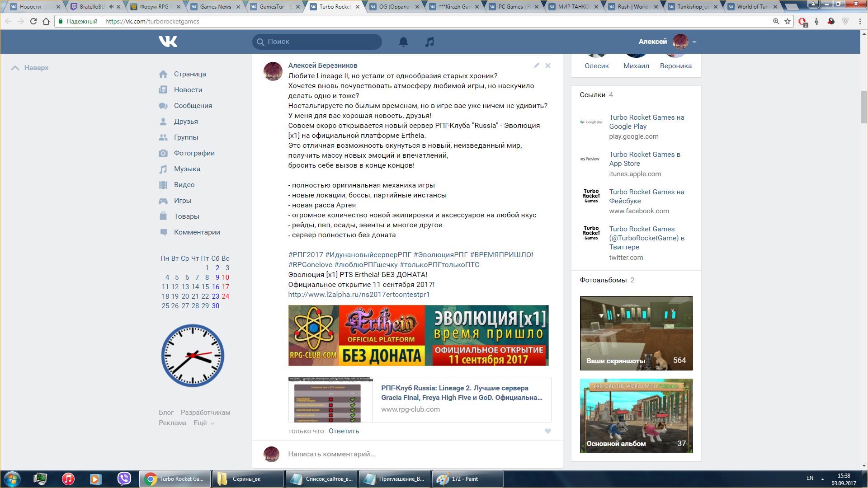Click Наверх to go up
The width and height of the screenshot is (868, 488).
30,68
